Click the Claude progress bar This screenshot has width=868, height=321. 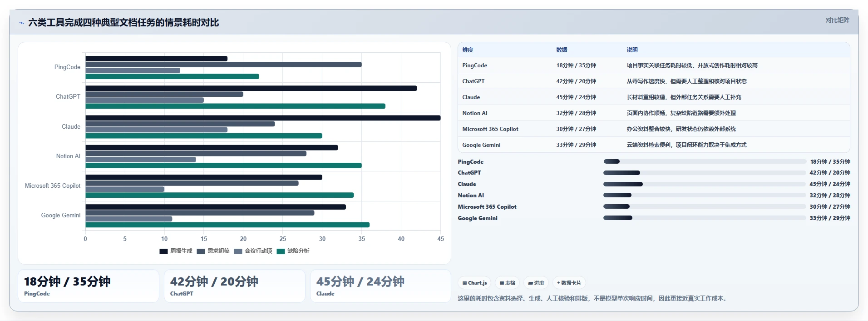[x=705, y=184]
